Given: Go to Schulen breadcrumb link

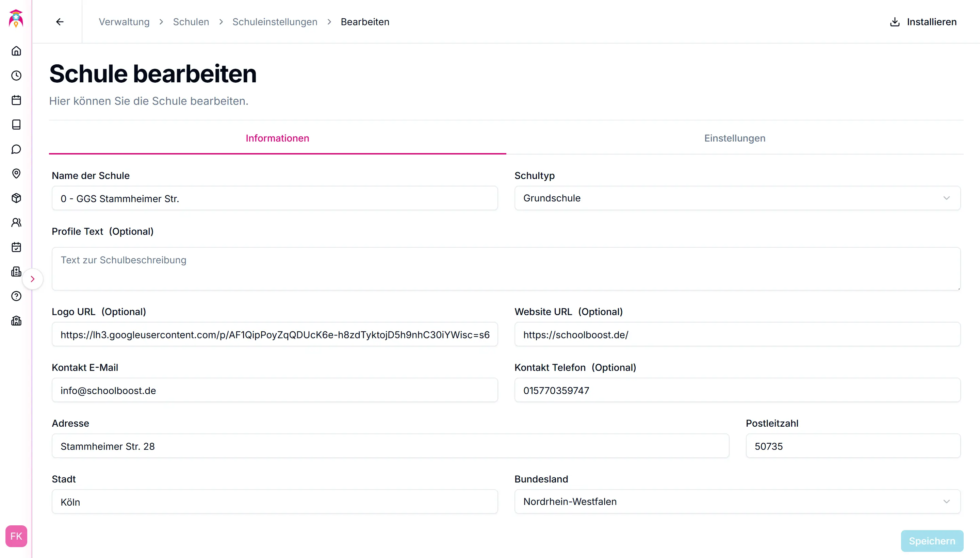Looking at the screenshot, I should click(x=191, y=22).
